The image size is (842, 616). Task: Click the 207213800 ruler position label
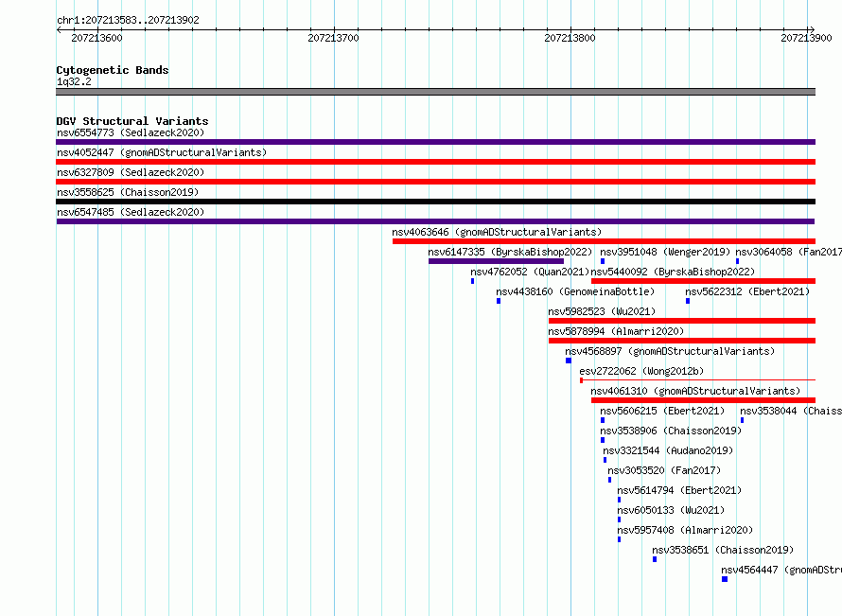point(570,38)
